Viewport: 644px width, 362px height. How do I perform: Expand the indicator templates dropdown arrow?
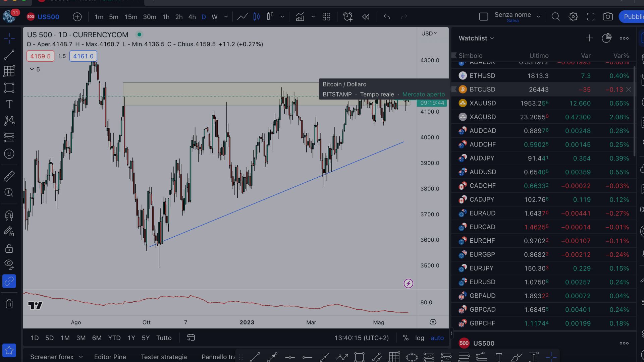313,17
